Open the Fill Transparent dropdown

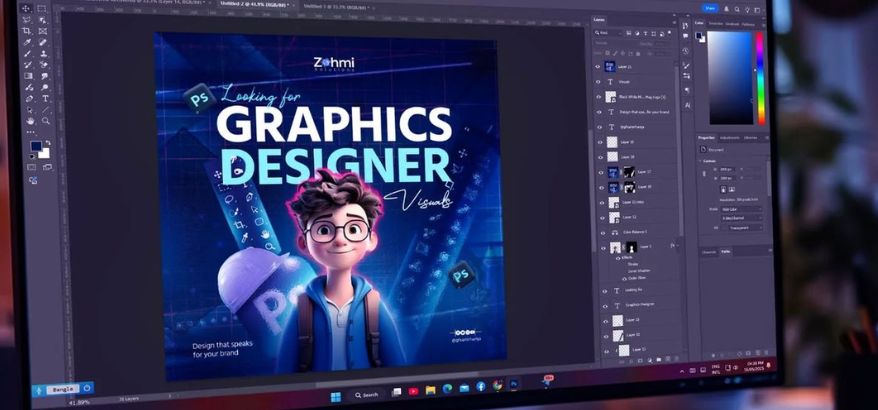[746, 227]
